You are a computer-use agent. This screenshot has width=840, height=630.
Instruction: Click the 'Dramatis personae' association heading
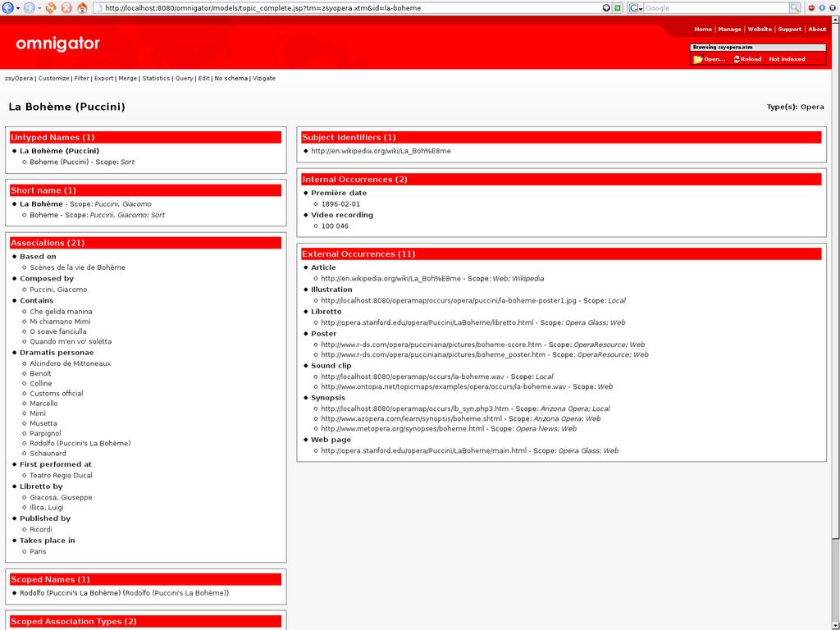click(57, 353)
